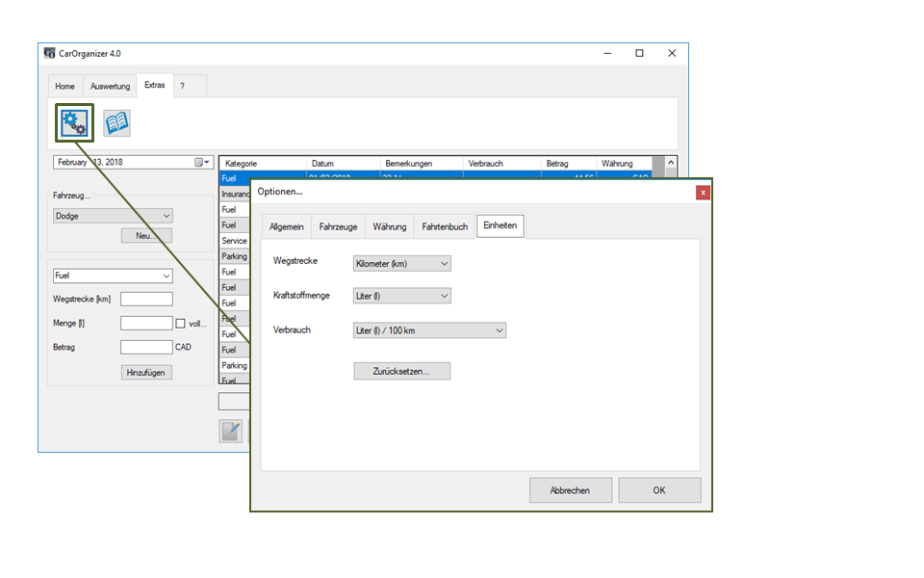Switch to the Währung tab

(x=390, y=227)
